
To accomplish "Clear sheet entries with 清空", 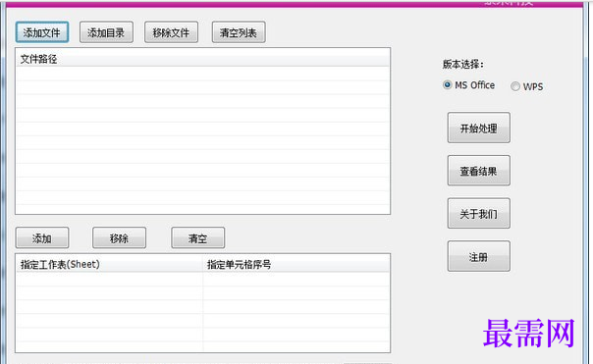I will pyautogui.click(x=197, y=238).
